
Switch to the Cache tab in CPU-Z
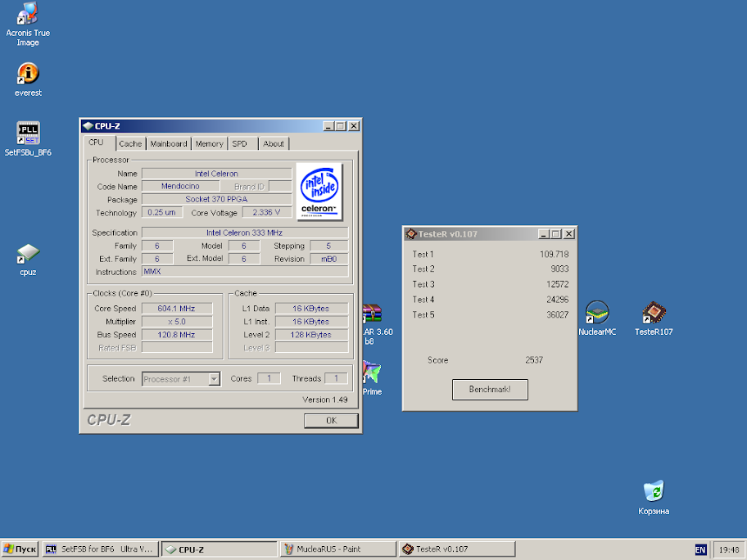(x=130, y=144)
